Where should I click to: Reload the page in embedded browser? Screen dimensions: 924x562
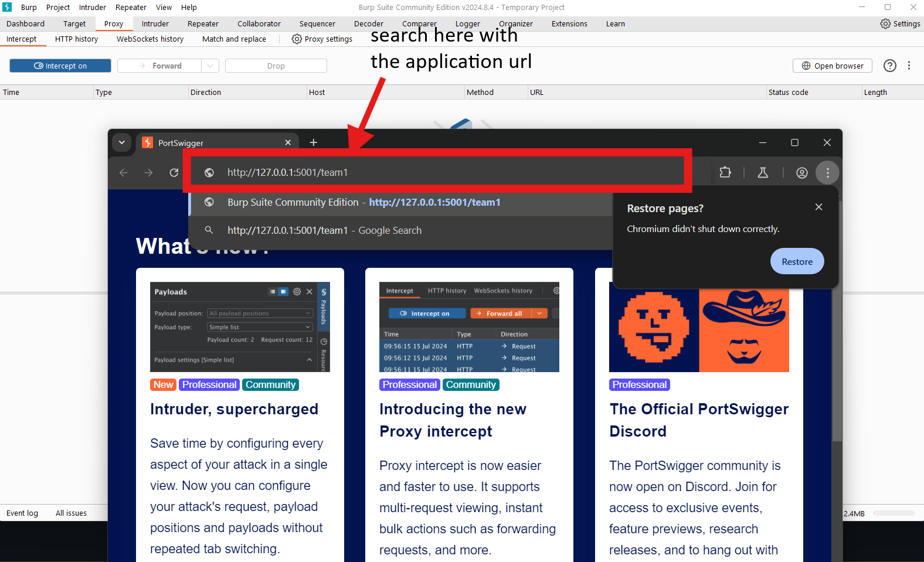tap(174, 172)
